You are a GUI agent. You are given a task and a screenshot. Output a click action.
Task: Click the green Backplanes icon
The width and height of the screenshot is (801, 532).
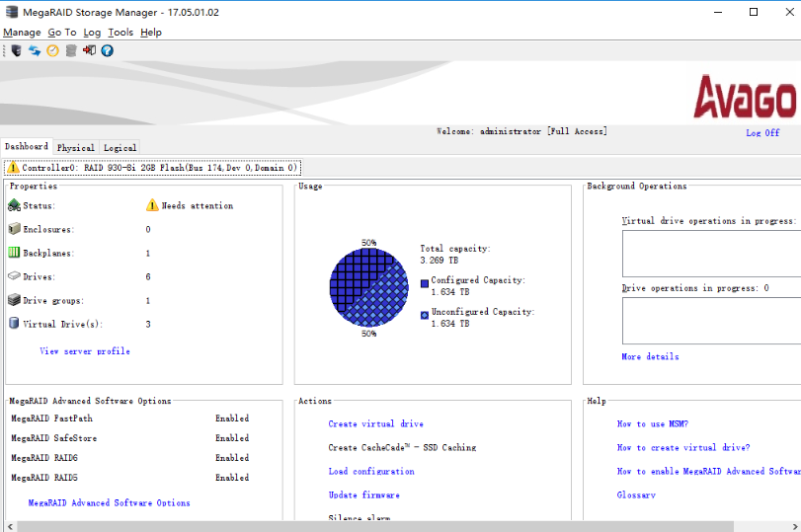click(14, 253)
